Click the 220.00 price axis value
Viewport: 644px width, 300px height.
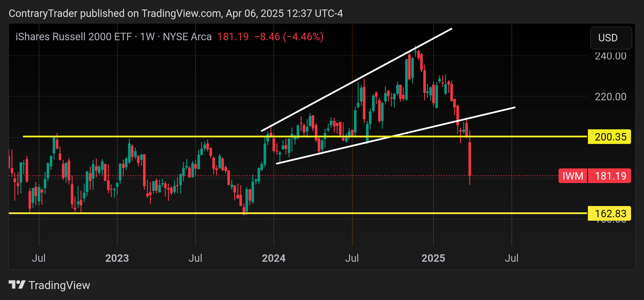(x=611, y=97)
